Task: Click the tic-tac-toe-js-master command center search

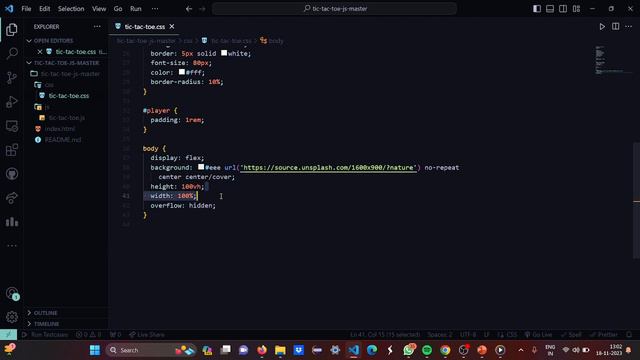Action: click(x=334, y=9)
